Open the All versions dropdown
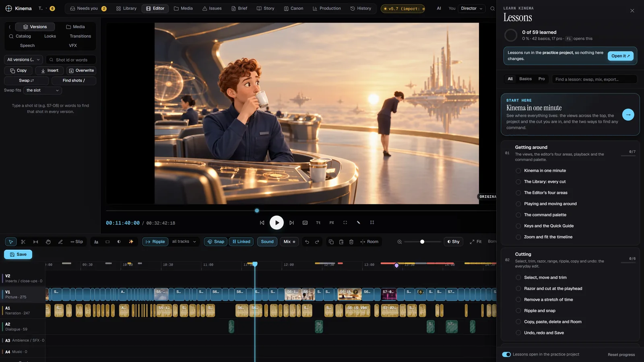 [24, 60]
